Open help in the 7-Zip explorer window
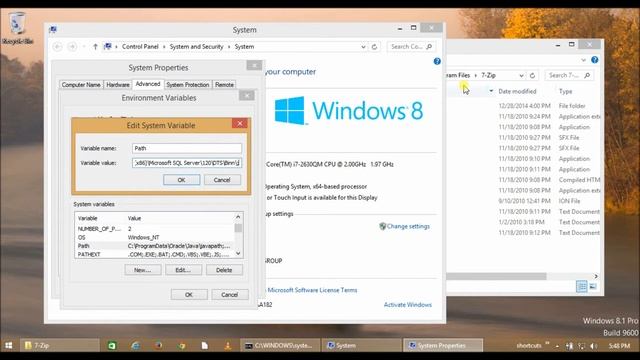640x360 pixels. coord(595,60)
